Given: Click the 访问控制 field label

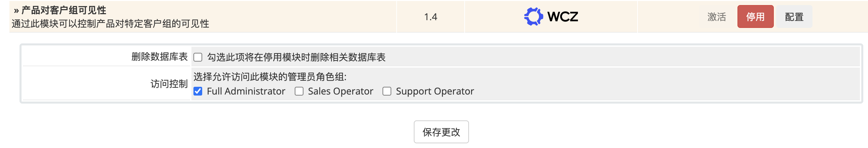Looking at the screenshot, I should [169, 84].
